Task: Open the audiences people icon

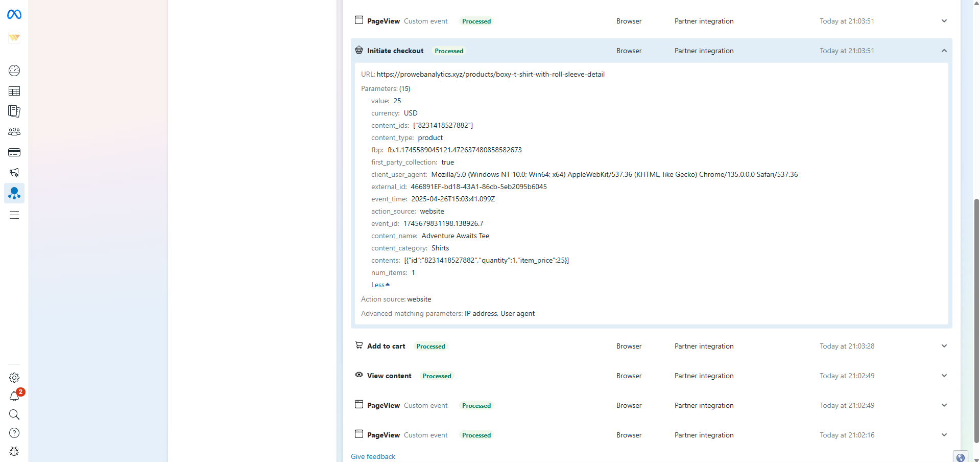Action: [x=14, y=132]
